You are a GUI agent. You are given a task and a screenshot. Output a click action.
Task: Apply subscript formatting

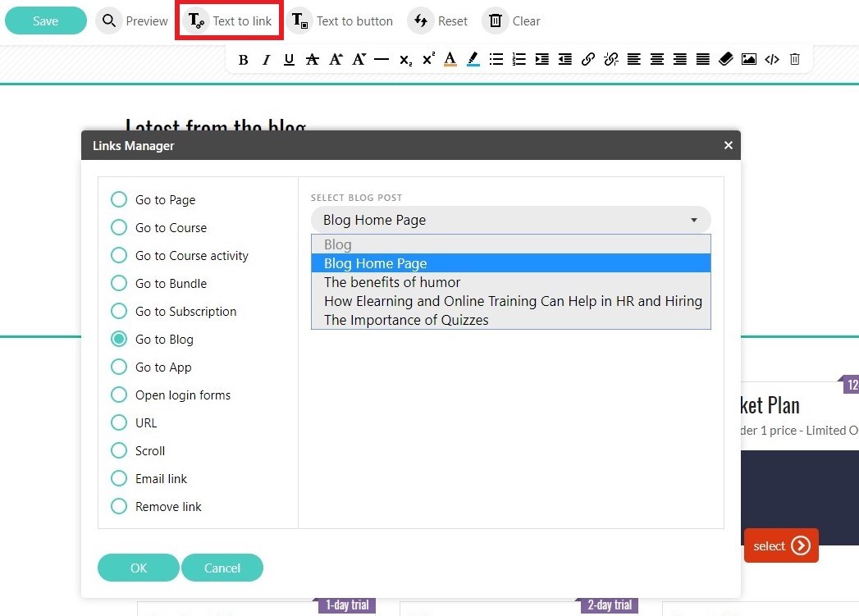point(405,60)
